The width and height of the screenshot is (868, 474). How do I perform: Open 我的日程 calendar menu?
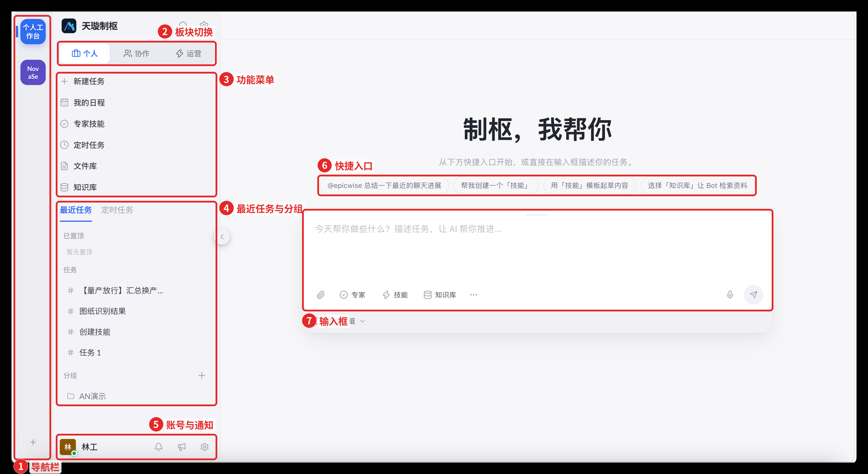point(136,103)
